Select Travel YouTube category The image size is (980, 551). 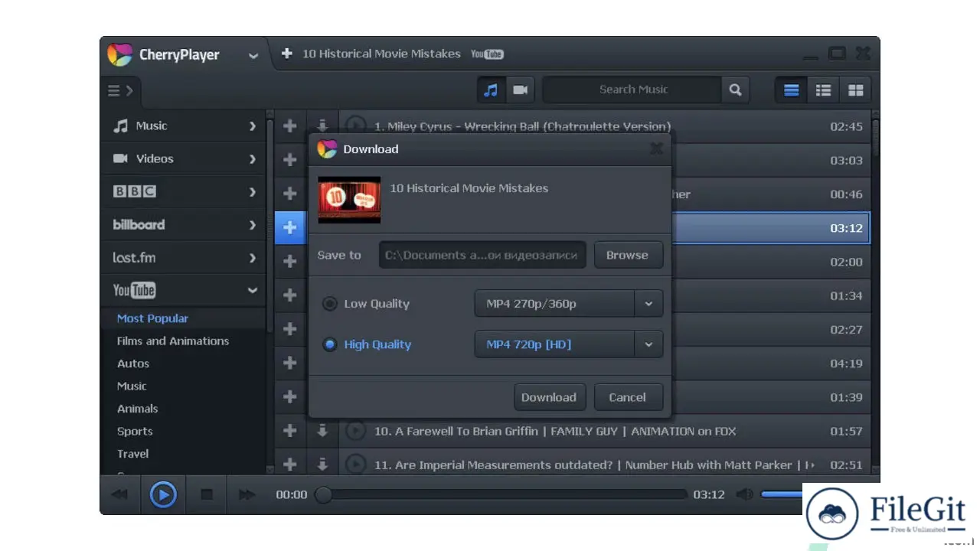pyautogui.click(x=133, y=454)
